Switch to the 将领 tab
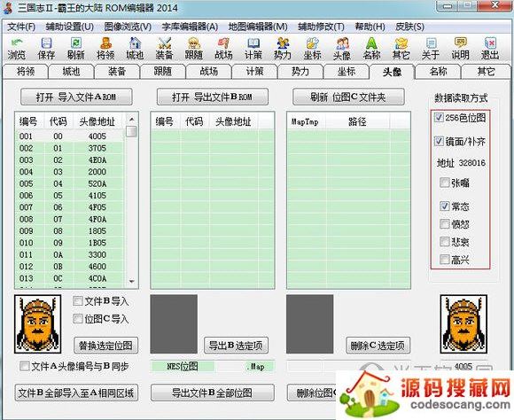514x420 pixels. pyautogui.click(x=26, y=72)
